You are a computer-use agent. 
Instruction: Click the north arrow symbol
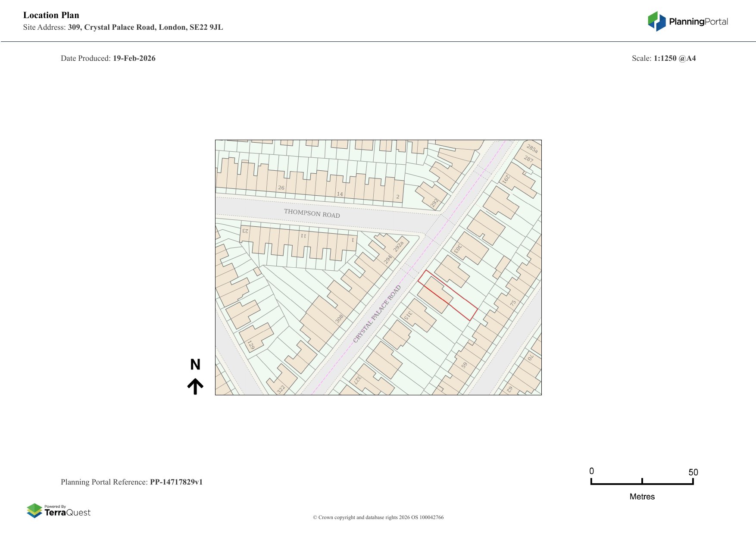pos(195,386)
